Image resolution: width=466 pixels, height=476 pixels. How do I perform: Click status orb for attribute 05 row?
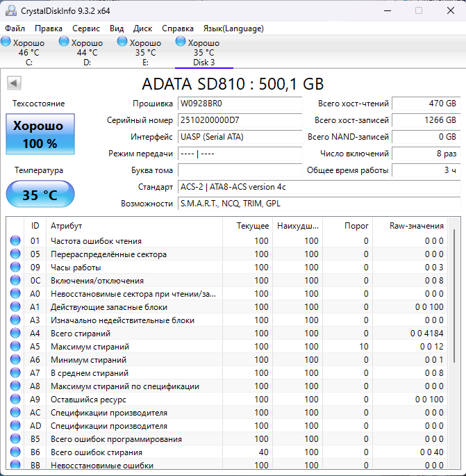pyautogui.click(x=15, y=254)
